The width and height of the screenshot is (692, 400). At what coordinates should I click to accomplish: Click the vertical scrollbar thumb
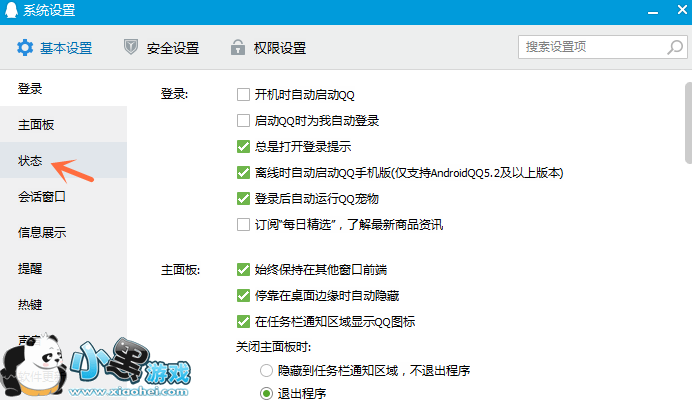[688, 123]
